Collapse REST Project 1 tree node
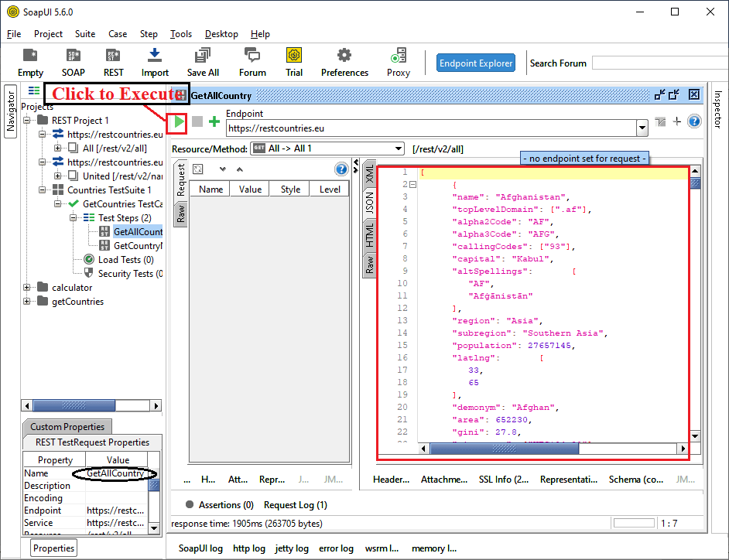Image resolution: width=729 pixels, height=560 pixels. (27, 121)
